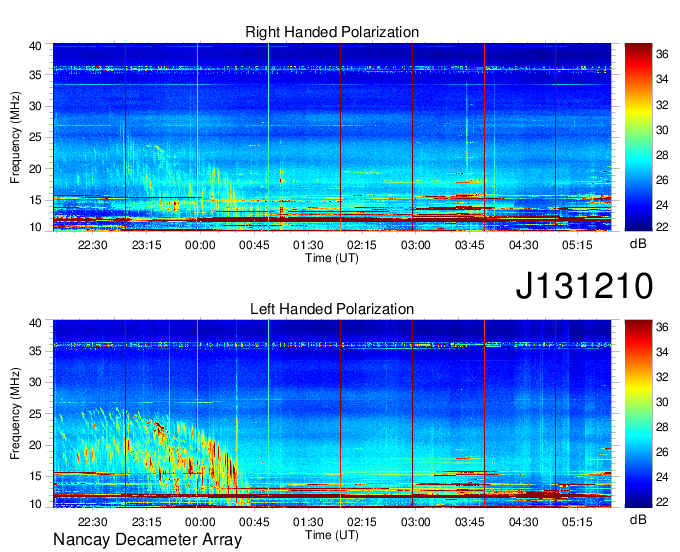Click 00:45 tick on top time axis

point(254,245)
